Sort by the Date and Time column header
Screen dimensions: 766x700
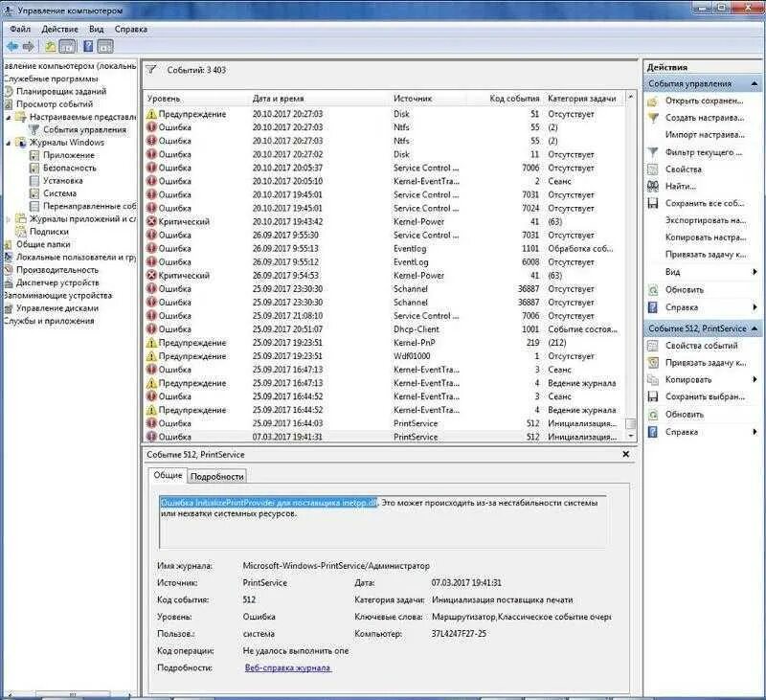coord(320,99)
